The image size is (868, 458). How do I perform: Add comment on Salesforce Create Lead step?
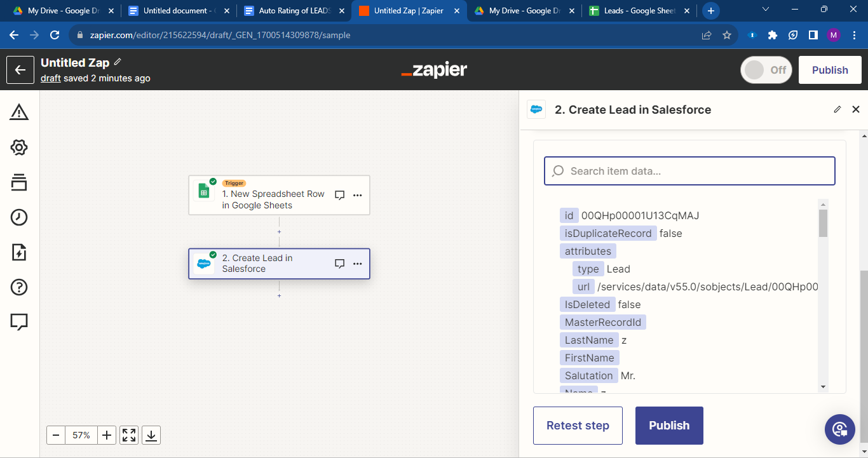[x=340, y=263]
